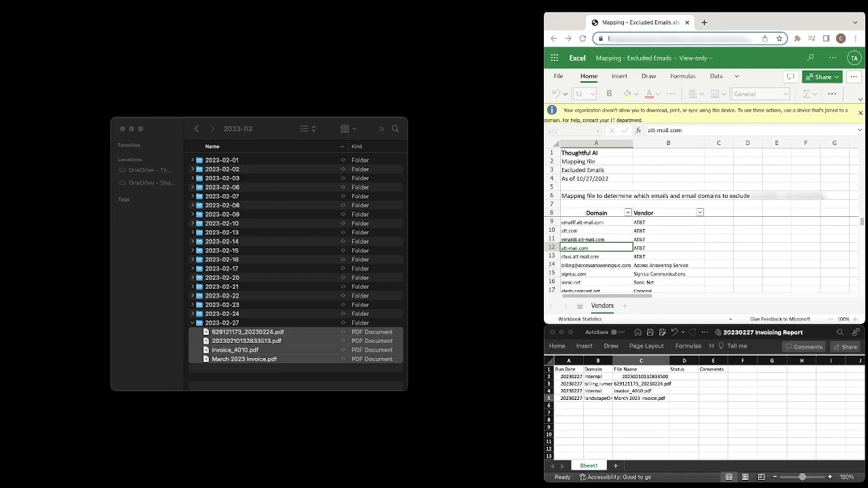Image resolution: width=868 pixels, height=488 pixels.
Task: Search within the Invoicing Report workbook
Action: [840, 332]
